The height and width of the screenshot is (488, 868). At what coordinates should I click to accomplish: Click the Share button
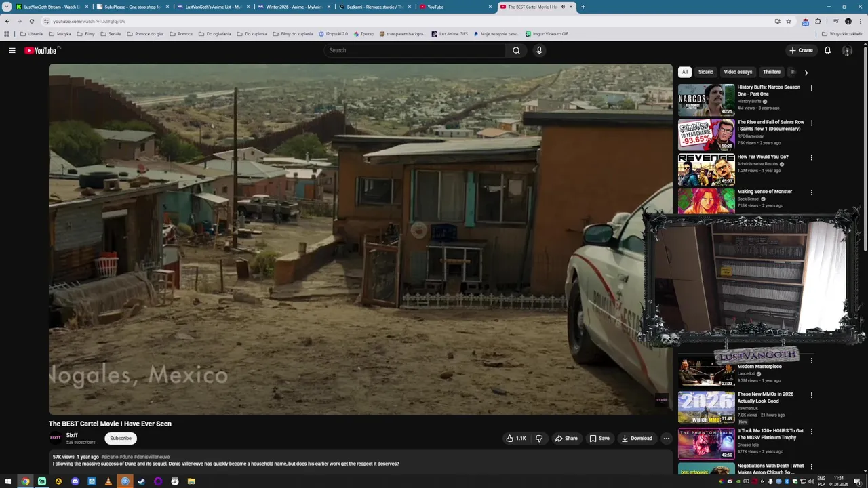(x=566, y=439)
